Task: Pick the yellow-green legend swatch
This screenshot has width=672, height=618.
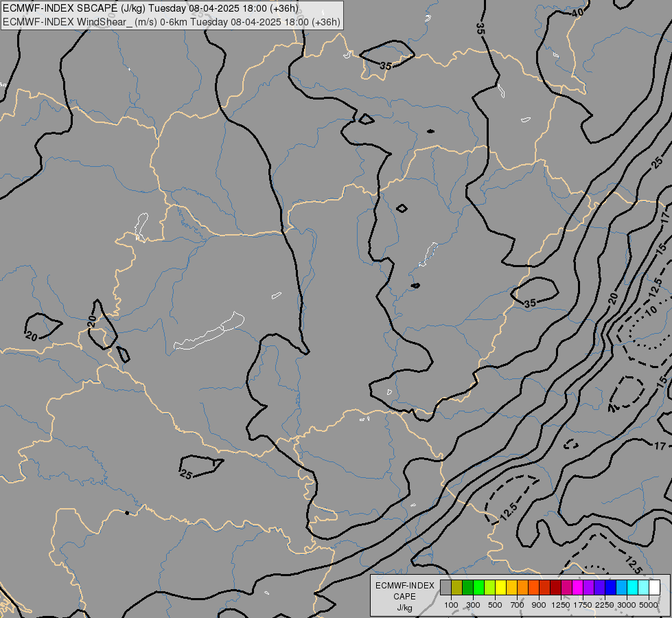Action: coord(490,588)
